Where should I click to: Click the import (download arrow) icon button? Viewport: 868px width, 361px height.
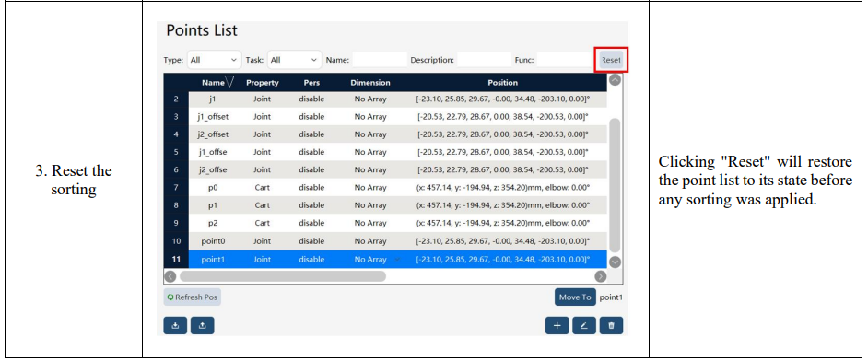pyautogui.click(x=175, y=326)
